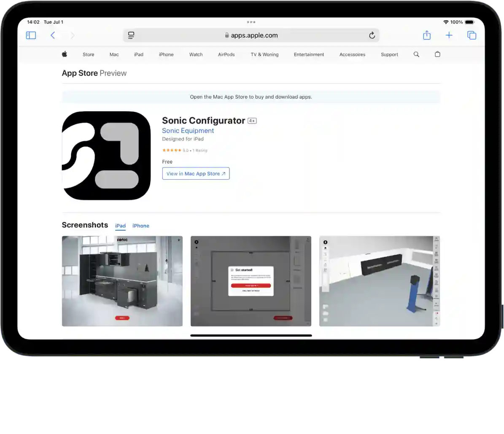Open the search icon on the Apple navbar
This screenshot has height=434, width=504.
pyautogui.click(x=416, y=54)
